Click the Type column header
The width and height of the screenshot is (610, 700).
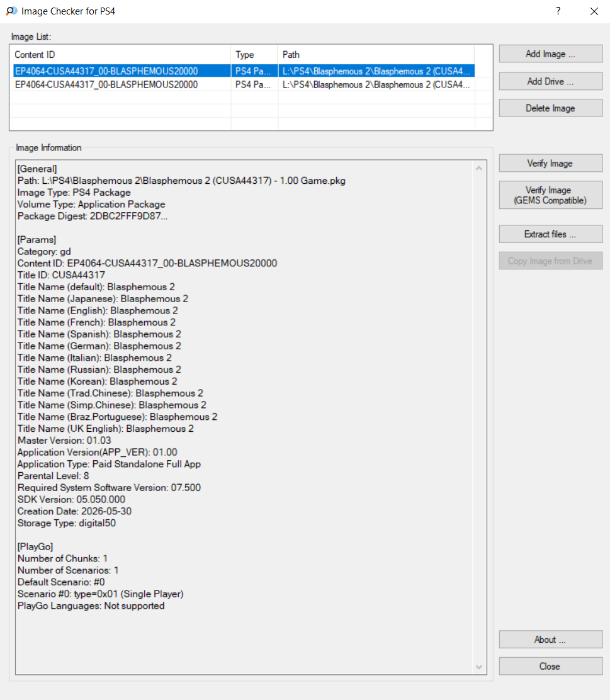point(254,55)
